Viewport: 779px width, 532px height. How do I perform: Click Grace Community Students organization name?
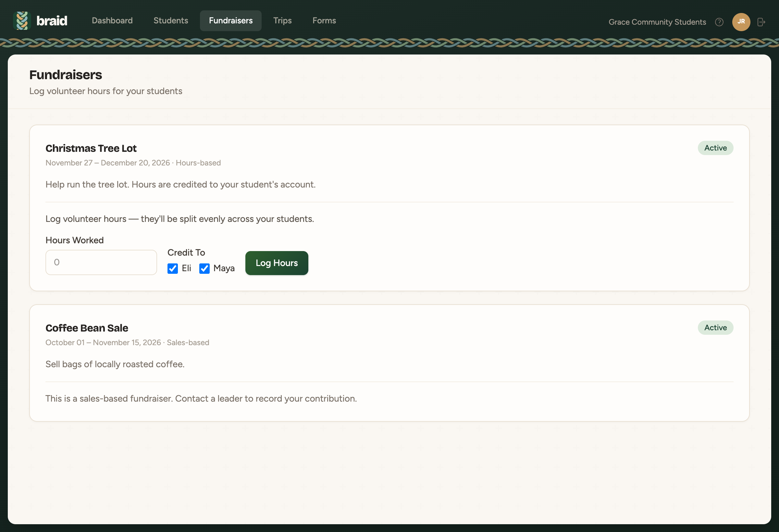[657, 22]
